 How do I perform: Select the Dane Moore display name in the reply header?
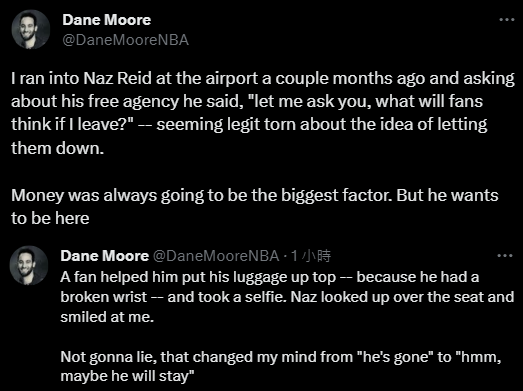point(105,256)
